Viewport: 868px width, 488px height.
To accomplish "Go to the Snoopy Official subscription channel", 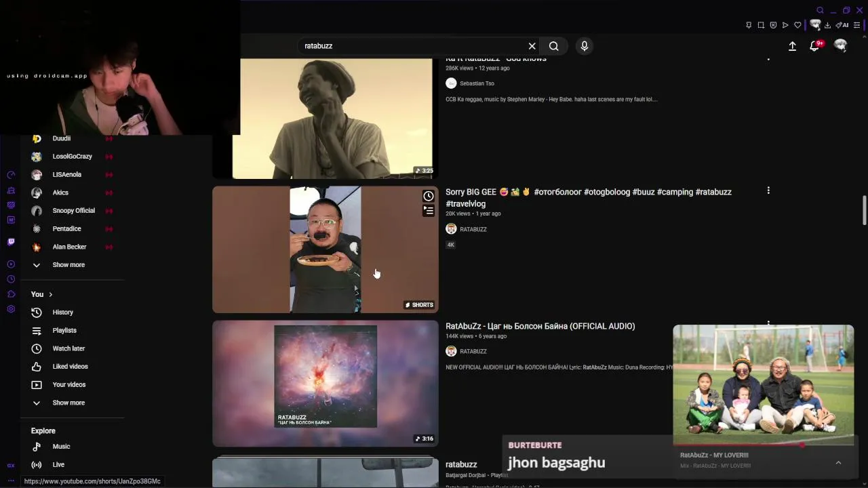I will coord(73,211).
